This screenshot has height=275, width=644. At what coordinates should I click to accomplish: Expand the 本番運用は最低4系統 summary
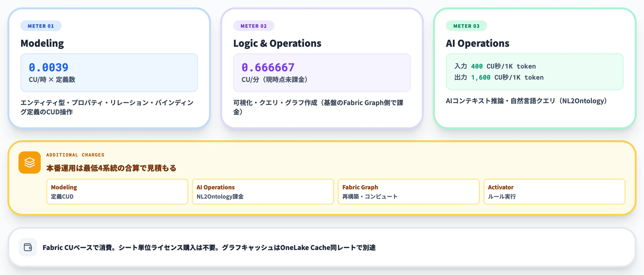point(111,168)
